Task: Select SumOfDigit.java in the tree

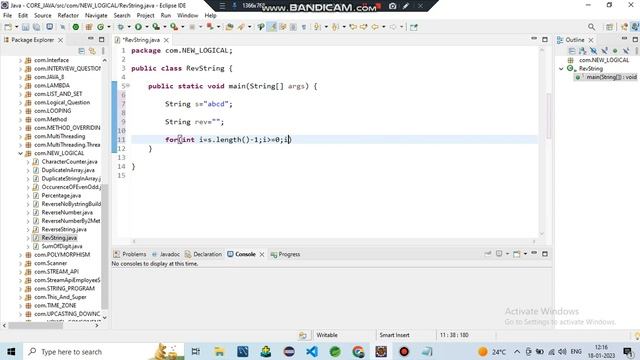Action: point(62,246)
